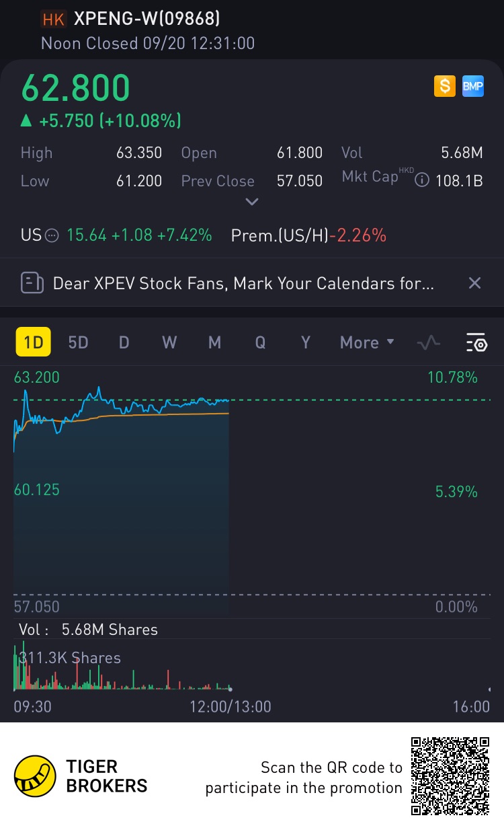Select the yearly Y chart tab
The height and width of the screenshot is (830, 504).
pyautogui.click(x=306, y=342)
